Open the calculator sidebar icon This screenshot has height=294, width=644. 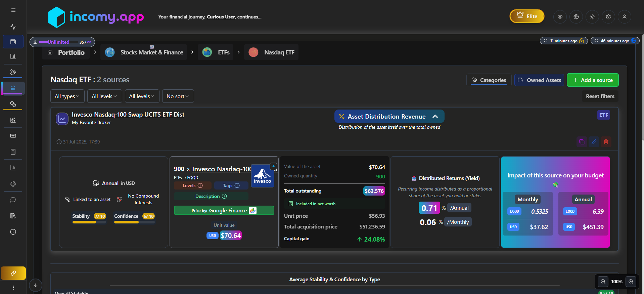tap(13, 152)
